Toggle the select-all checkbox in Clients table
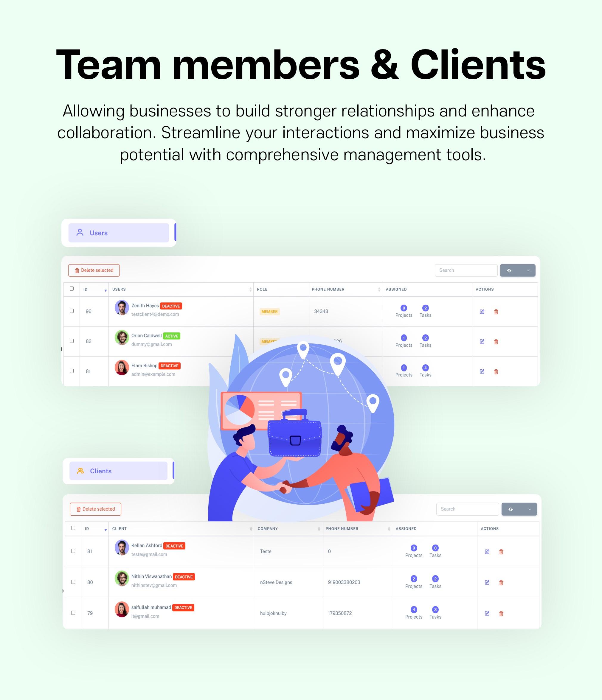This screenshot has width=602, height=700. point(73,528)
